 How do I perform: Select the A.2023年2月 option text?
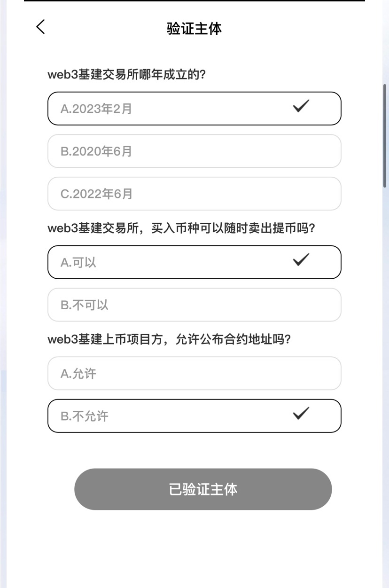click(x=96, y=109)
